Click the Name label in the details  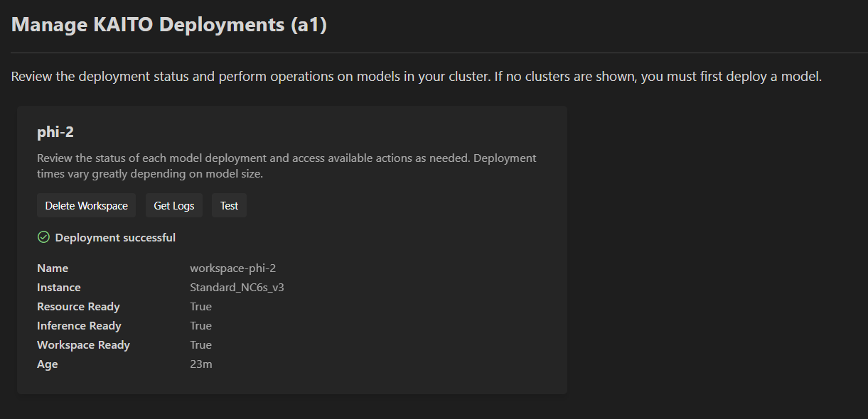[53, 268]
